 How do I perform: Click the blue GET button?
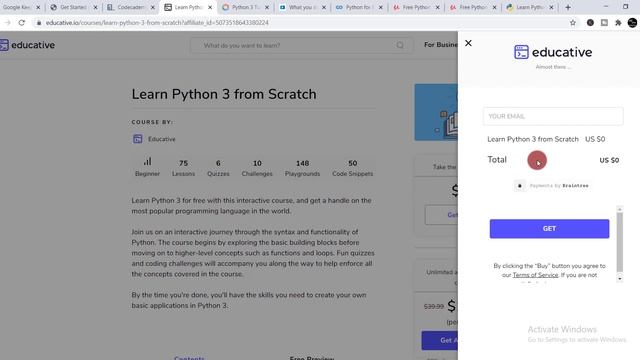pyautogui.click(x=549, y=229)
